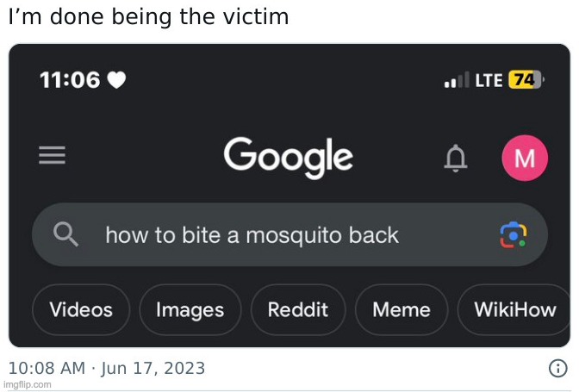Image resolution: width=579 pixels, height=392 pixels.
Task: Click the magnifying glass search icon
Action: pyautogui.click(x=65, y=234)
